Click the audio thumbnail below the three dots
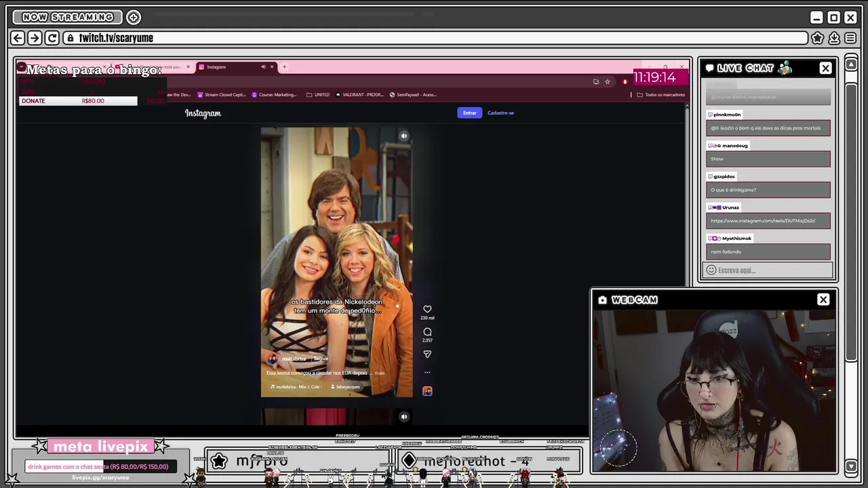The height and width of the screenshot is (488, 868). click(427, 391)
